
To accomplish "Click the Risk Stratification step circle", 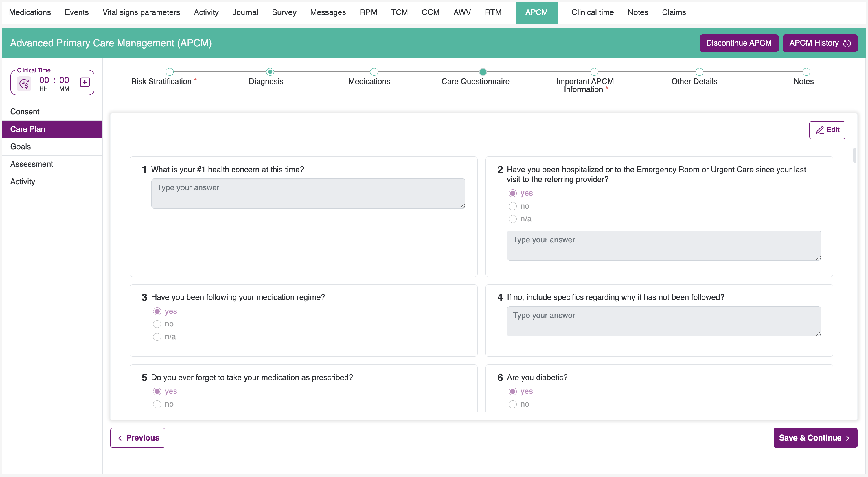I will tap(170, 72).
